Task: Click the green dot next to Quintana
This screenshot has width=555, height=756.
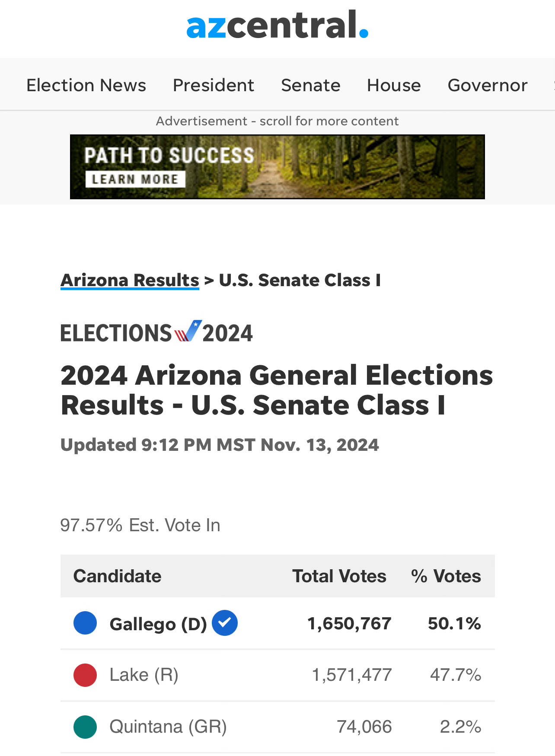Action: [85, 727]
